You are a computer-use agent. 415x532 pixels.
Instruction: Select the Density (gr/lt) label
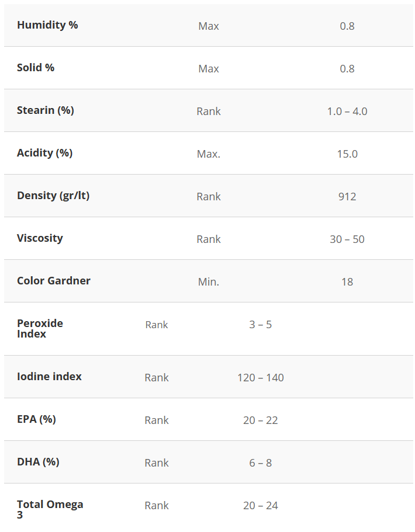(x=53, y=196)
